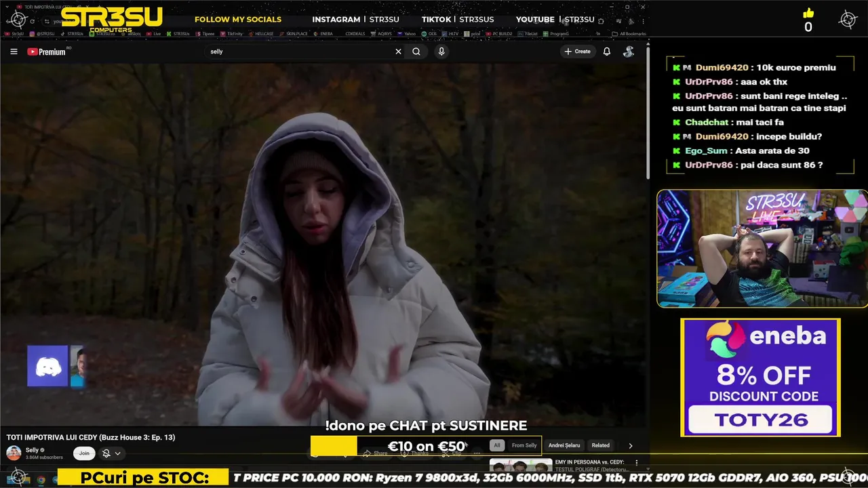Open options menu for 'EMY IN PERSOANA' video

point(636,462)
